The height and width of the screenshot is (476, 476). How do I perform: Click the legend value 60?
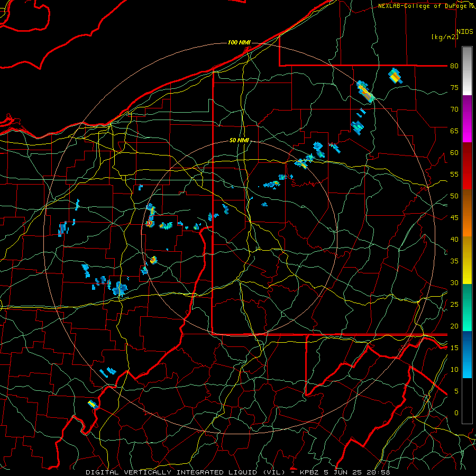click(x=454, y=153)
